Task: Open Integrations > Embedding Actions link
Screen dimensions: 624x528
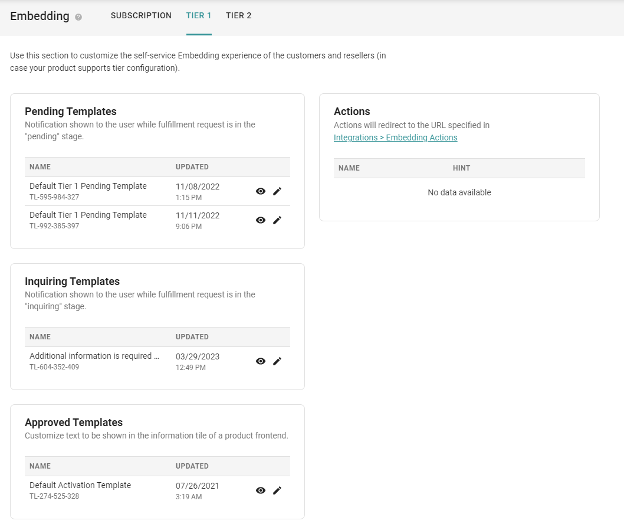Action: point(395,137)
